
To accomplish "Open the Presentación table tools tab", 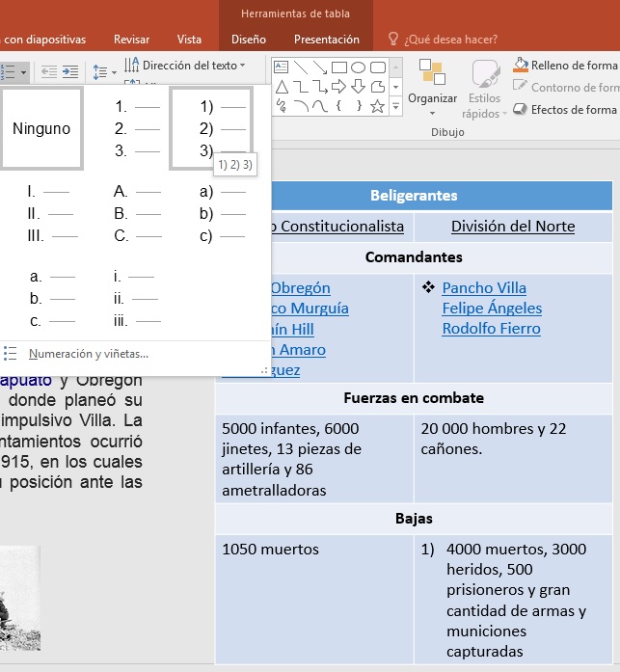I will (326, 40).
